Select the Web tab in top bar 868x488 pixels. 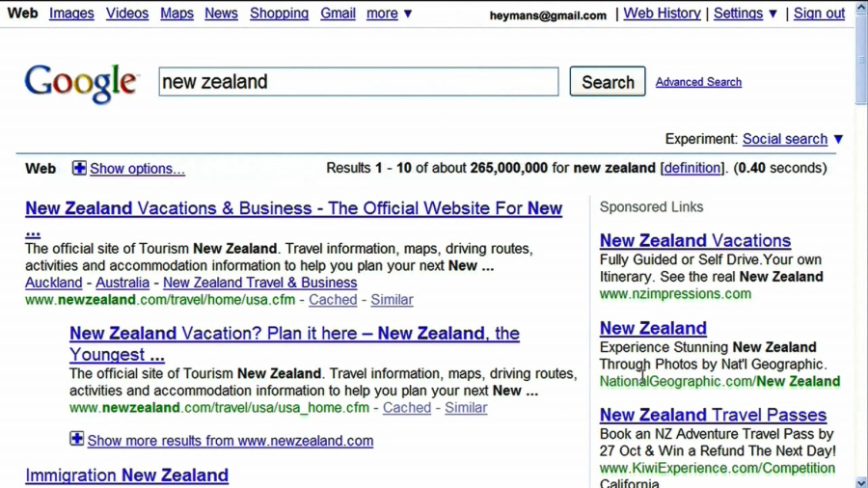[23, 14]
